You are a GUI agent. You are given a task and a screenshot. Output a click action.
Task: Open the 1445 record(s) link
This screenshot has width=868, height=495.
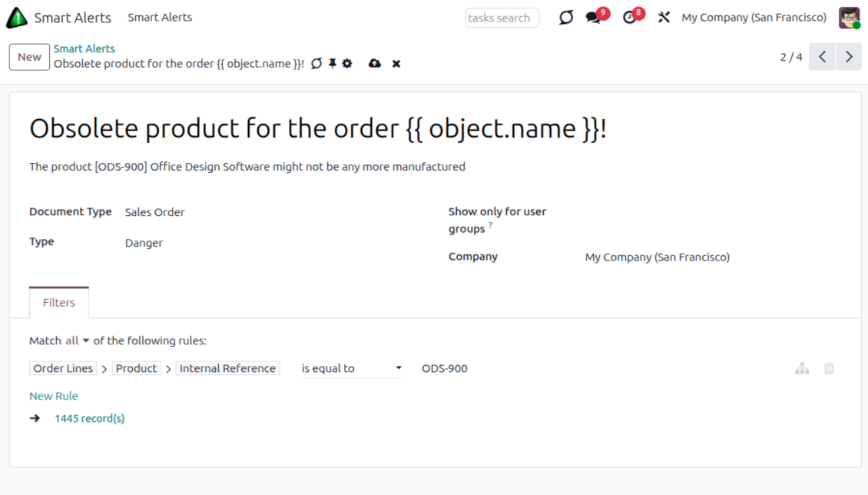(x=90, y=418)
